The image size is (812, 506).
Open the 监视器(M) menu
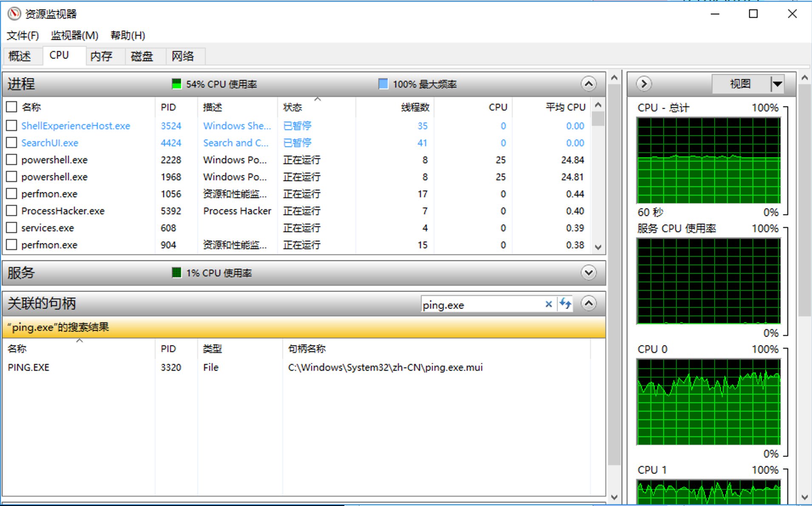(74, 35)
